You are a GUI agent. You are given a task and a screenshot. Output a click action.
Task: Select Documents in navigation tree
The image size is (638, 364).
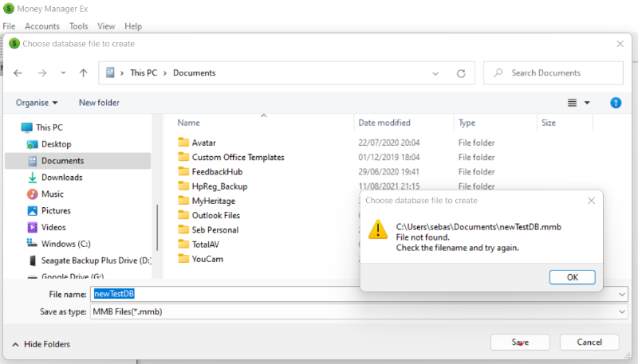[x=77, y=161]
